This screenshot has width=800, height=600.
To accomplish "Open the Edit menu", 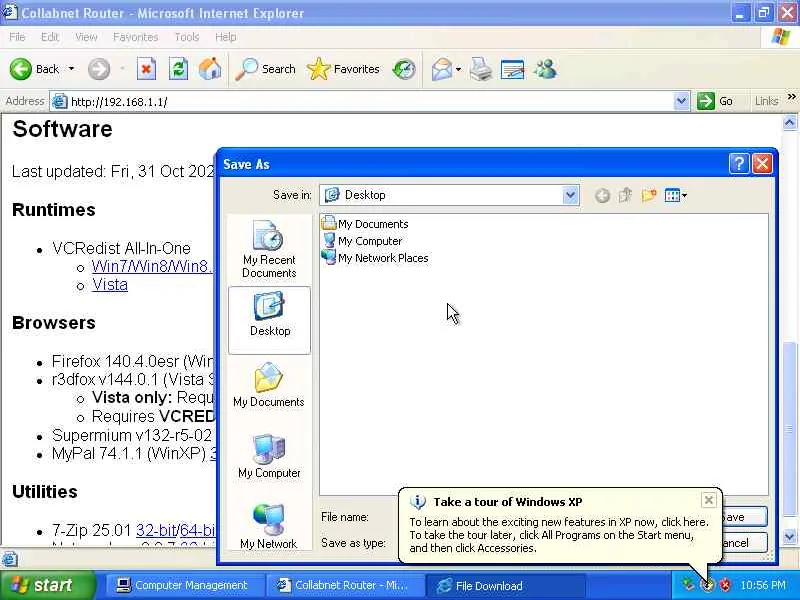I will point(49,37).
